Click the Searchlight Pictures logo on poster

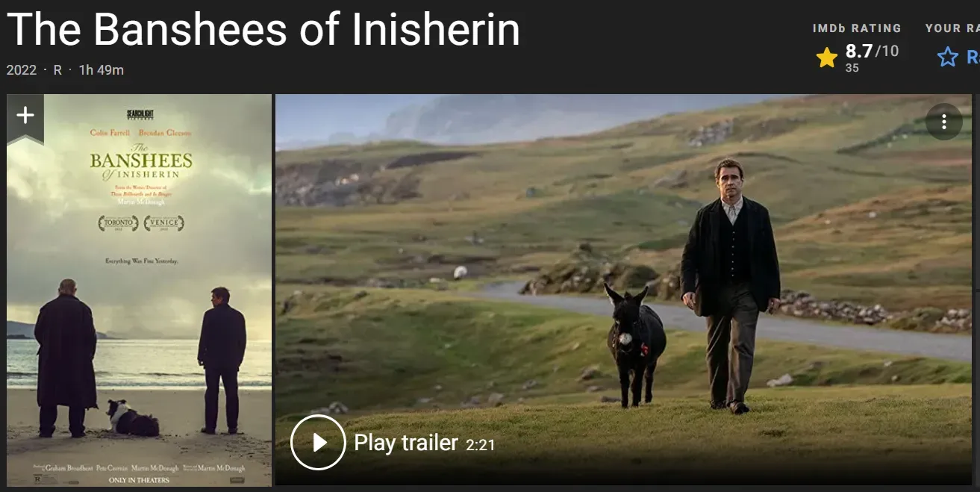point(140,115)
